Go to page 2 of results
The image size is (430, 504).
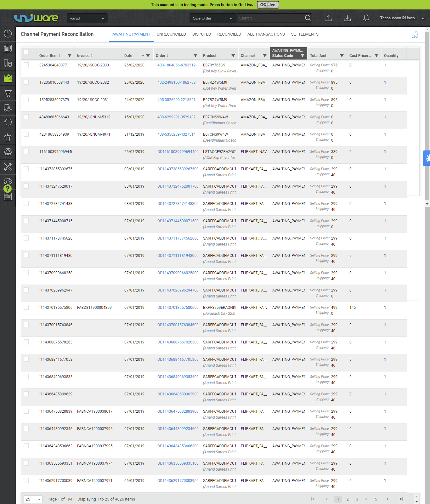tap(348, 499)
